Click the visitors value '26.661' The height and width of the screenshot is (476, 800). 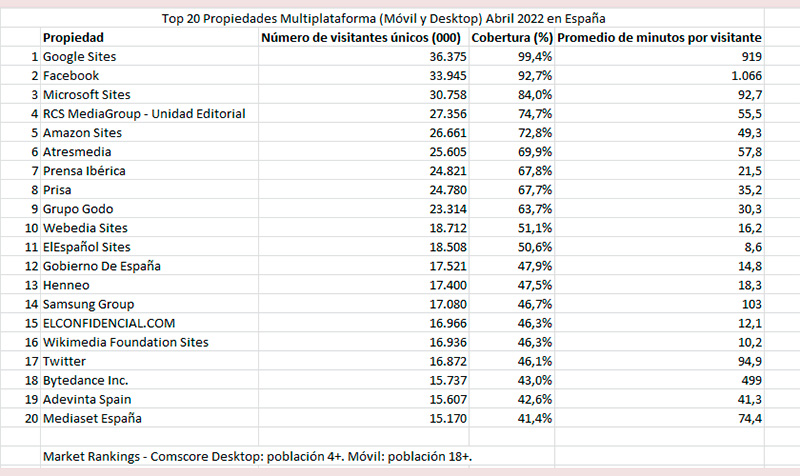click(x=447, y=133)
